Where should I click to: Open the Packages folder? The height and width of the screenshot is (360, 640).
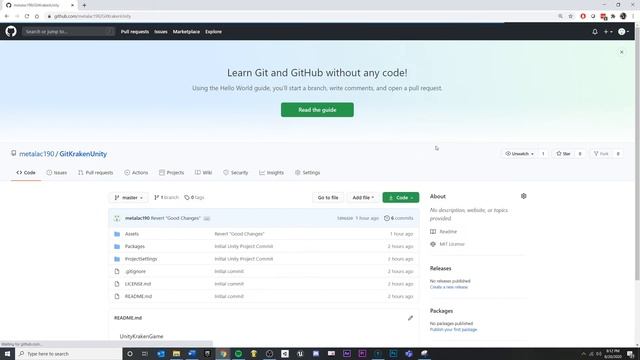coord(135,247)
